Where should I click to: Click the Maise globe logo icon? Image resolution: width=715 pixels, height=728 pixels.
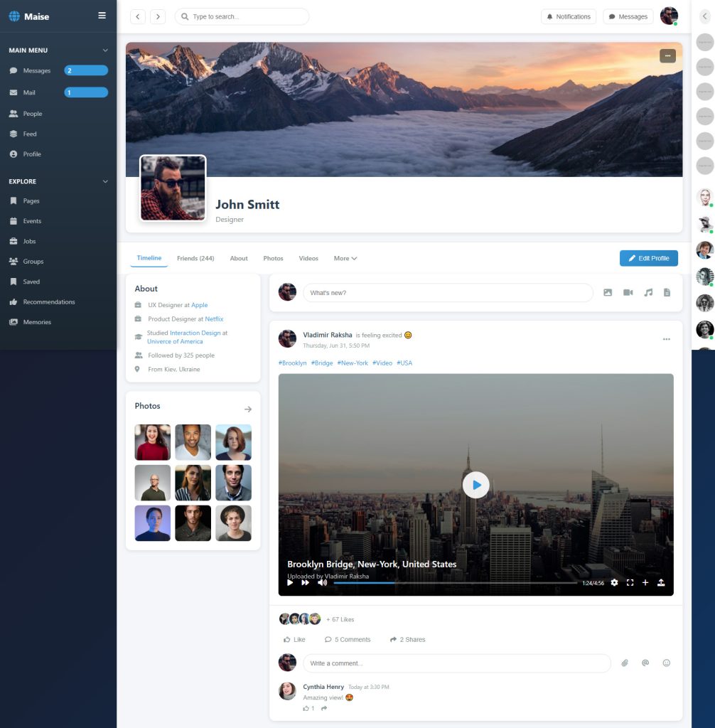point(14,16)
